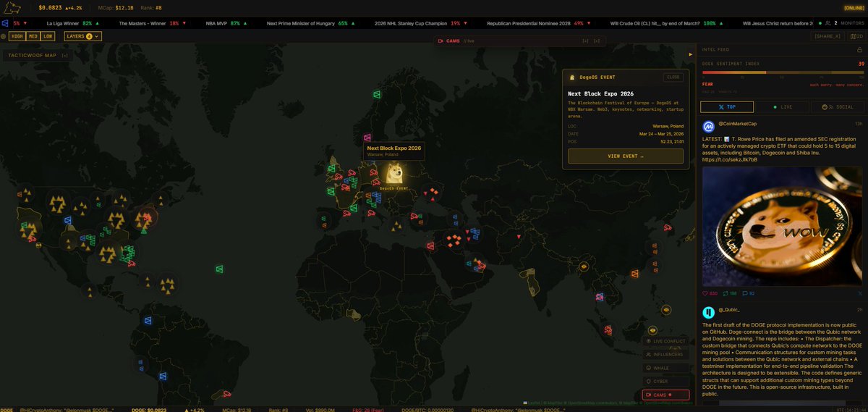Screen dimensions: 868x412
Task: Click the DOGE/BTC value in the status bar
Action: (x=427, y=409)
